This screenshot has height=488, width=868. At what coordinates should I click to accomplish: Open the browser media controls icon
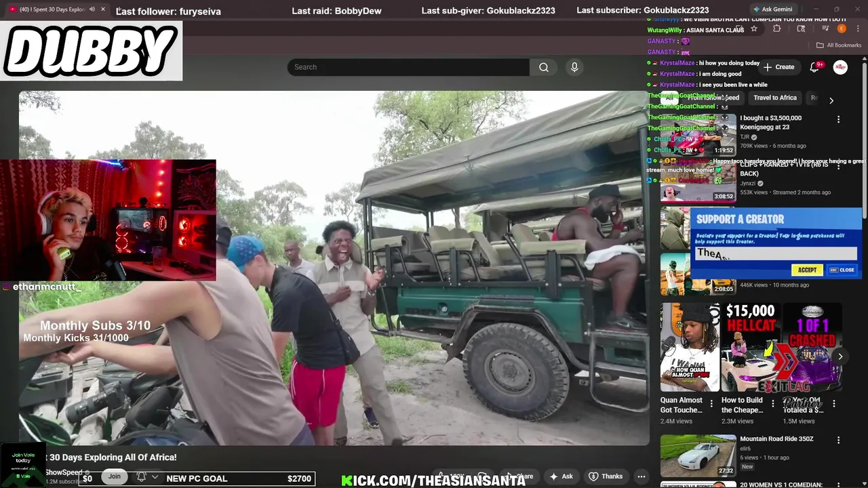click(x=825, y=29)
